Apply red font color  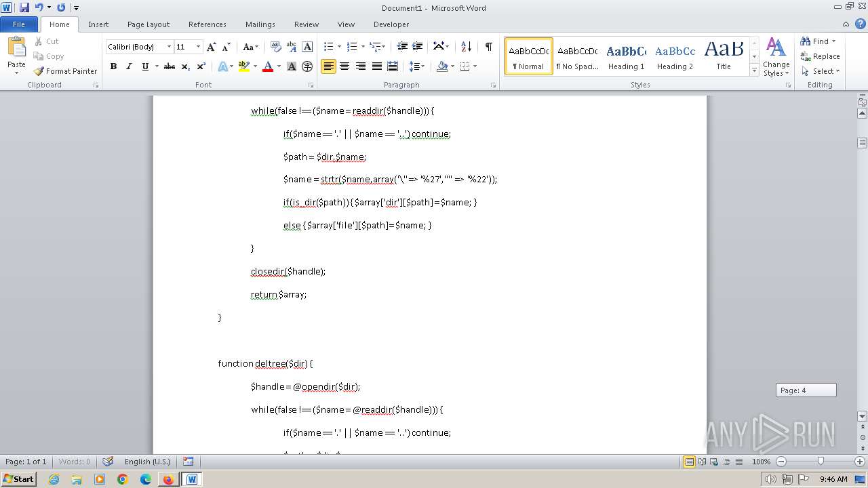268,66
